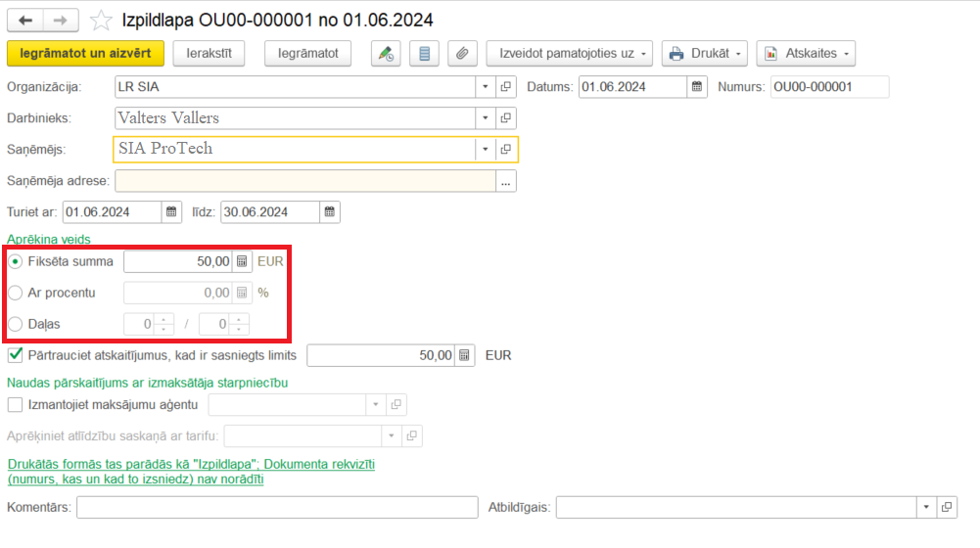Click the līdz date field 30.06.2024

pos(270,211)
